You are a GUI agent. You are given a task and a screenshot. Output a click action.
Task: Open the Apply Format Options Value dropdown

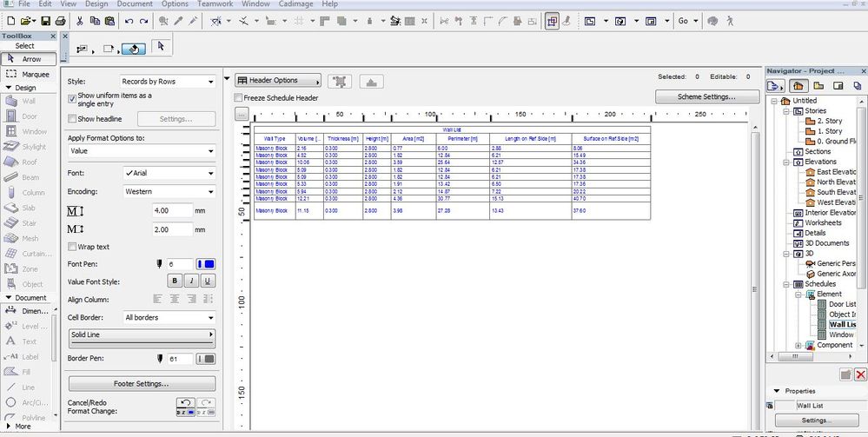[142, 150]
